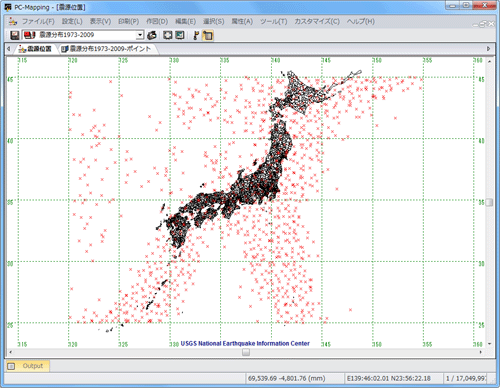Switch to the 震源分布1973-2009-ポイント tab
This screenshot has height=388, width=500.
pos(107,49)
